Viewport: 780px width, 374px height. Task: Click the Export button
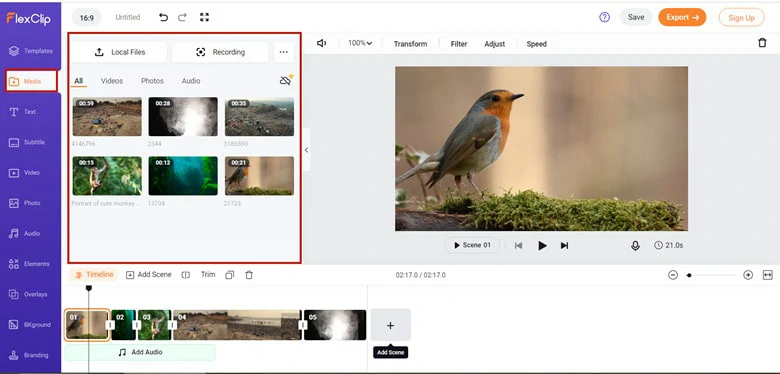[682, 17]
